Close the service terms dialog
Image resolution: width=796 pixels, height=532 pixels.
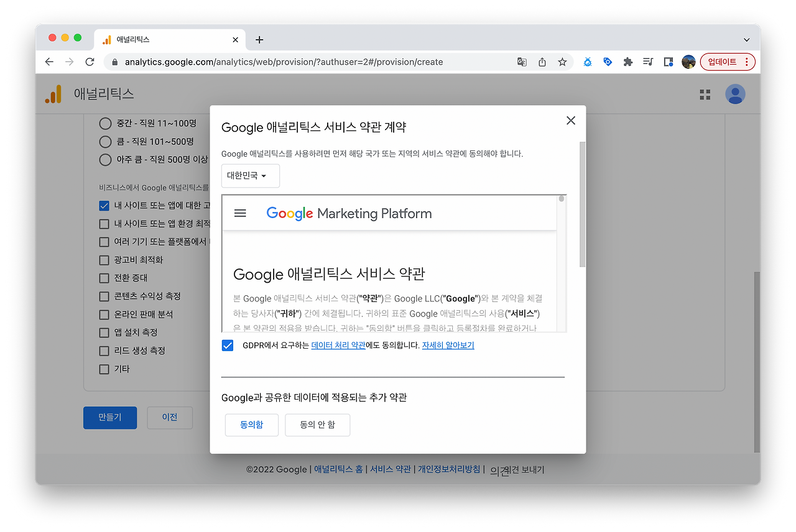(x=571, y=121)
